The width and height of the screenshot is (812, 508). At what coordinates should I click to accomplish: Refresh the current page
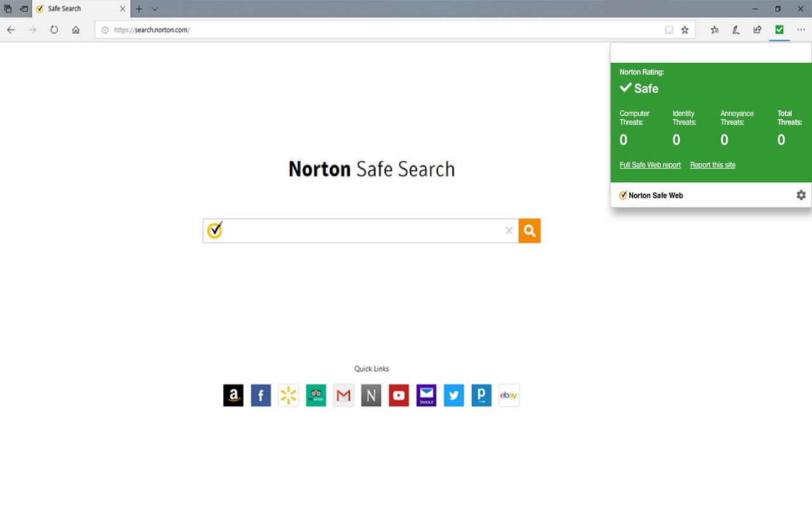[x=54, y=30]
